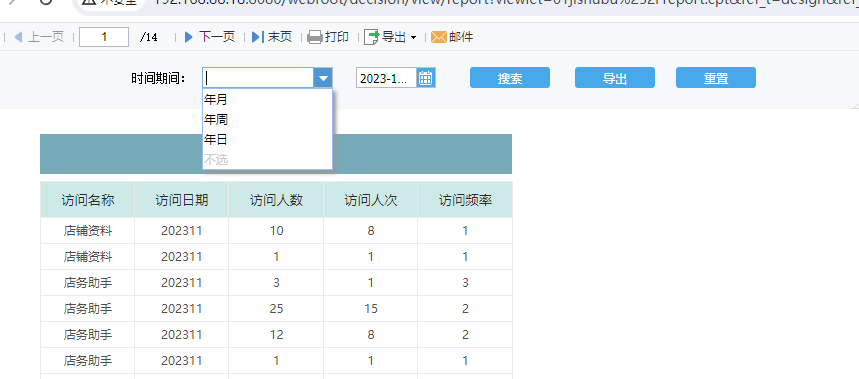Click the cell with value 25

click(276, 308)
